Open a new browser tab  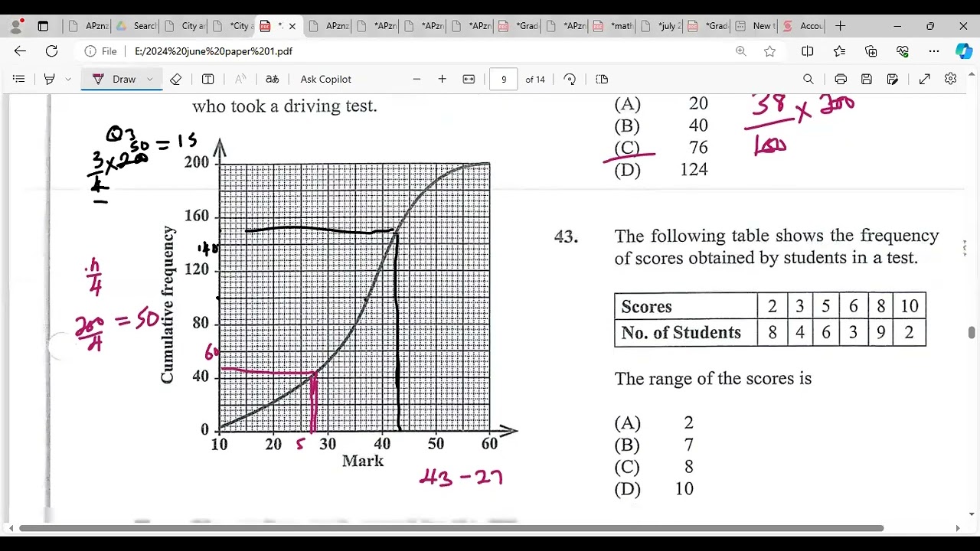841,26
